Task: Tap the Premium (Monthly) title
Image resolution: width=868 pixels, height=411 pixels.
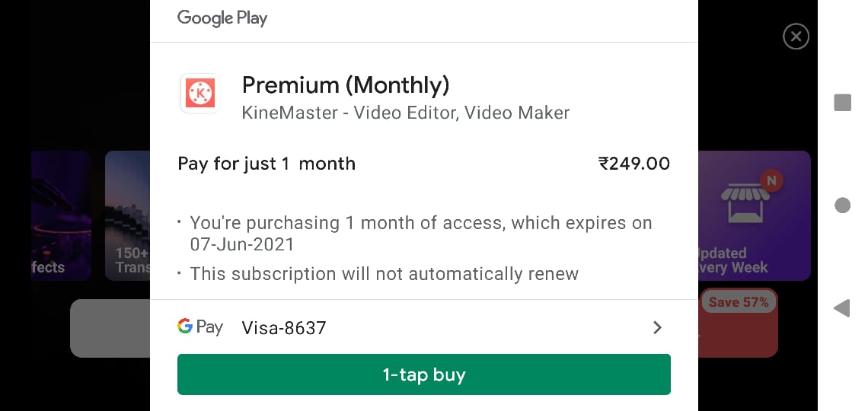Action: click(346, 85)
